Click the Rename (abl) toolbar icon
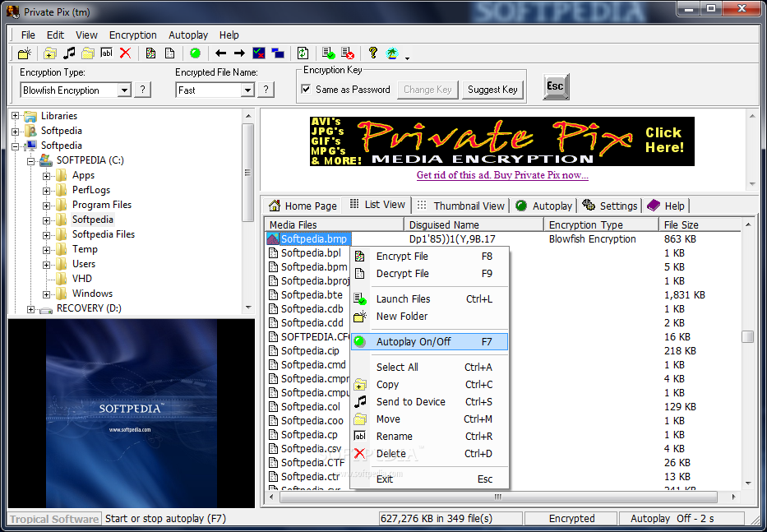This screenshot has height=532, width=767. (107, 53)
